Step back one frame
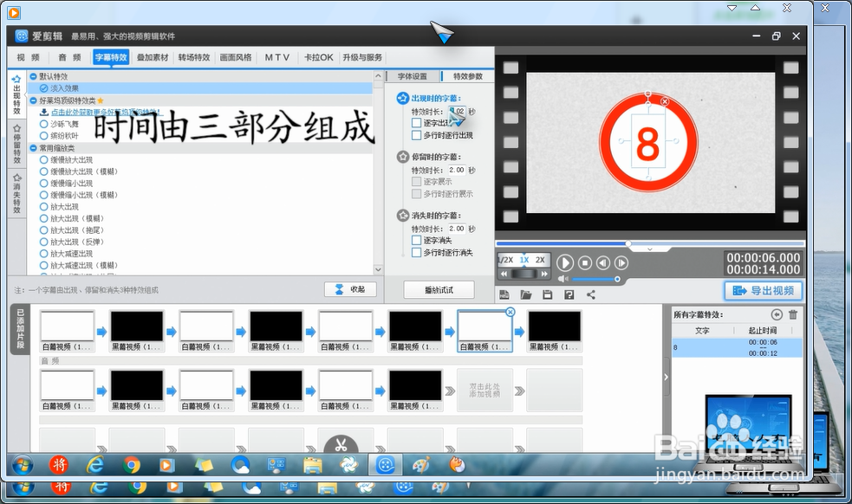 click(603, 263)
